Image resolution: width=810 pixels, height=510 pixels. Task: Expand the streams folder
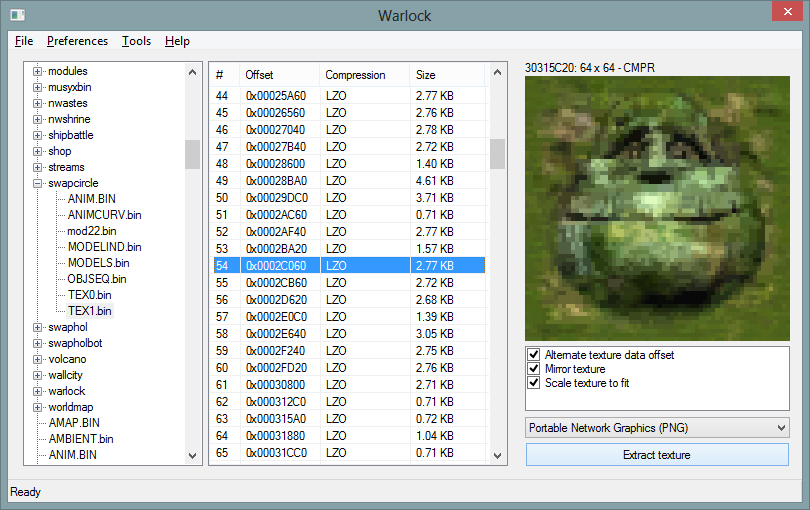37,167
